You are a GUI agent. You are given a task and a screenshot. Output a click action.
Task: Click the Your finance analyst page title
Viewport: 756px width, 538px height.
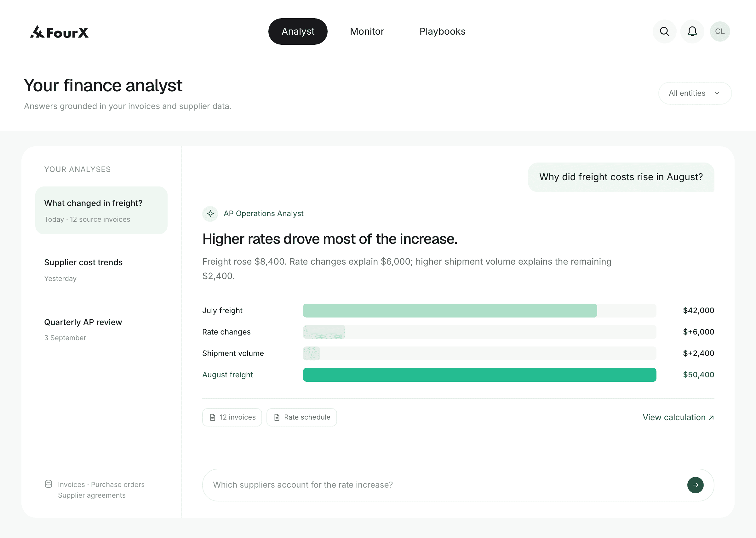pos(103,85)
